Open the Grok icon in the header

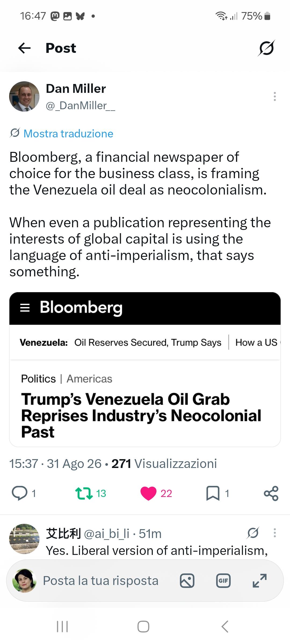[266, 48]
